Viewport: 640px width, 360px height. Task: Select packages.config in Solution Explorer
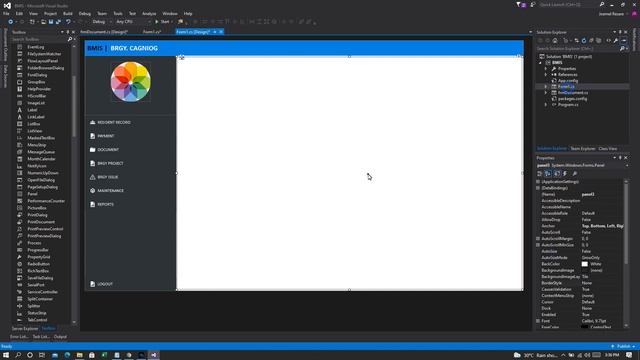(x=572, y=99)
